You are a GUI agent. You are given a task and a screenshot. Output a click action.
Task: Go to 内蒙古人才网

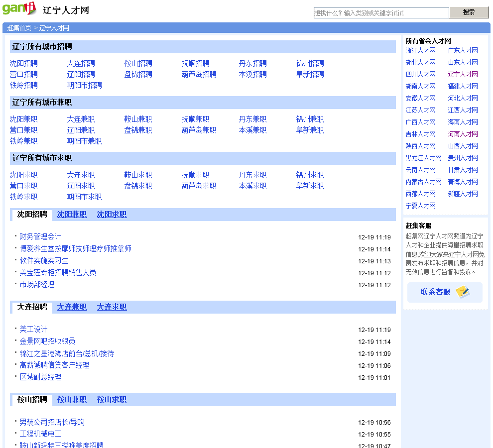(x=423, y=182)
